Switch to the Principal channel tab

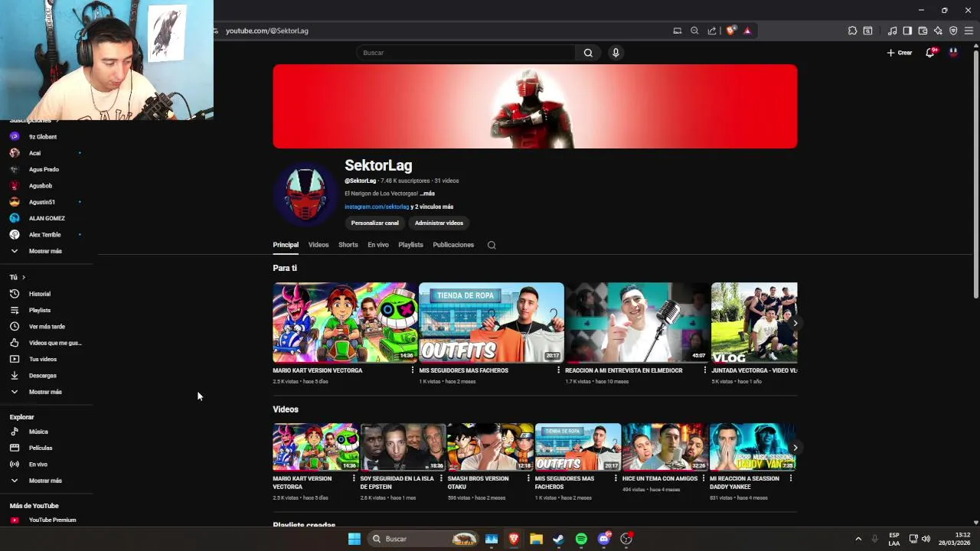coord(286,245)
